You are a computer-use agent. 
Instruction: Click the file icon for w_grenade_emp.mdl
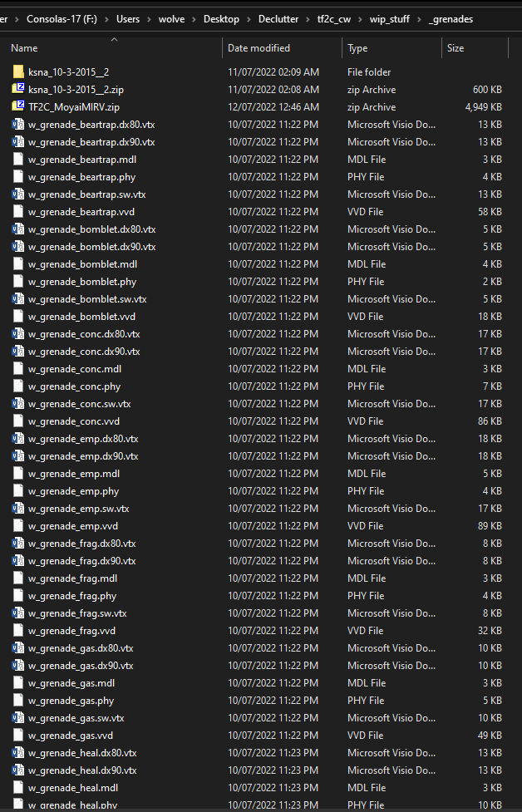pos(18,474)
